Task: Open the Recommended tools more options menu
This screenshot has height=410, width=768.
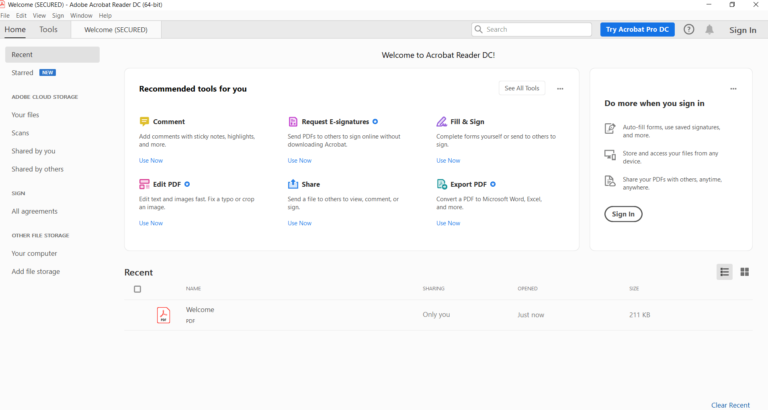Action: [x=560, y=89]
